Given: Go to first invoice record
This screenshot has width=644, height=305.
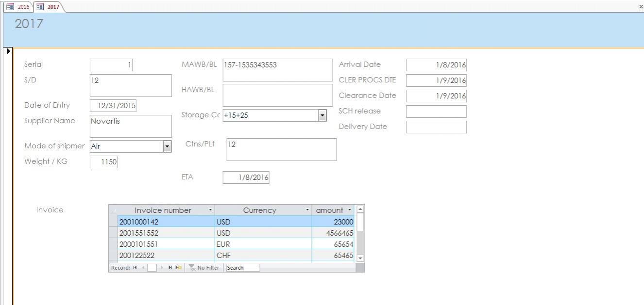Looking at the screenshot, I should 136,268.
